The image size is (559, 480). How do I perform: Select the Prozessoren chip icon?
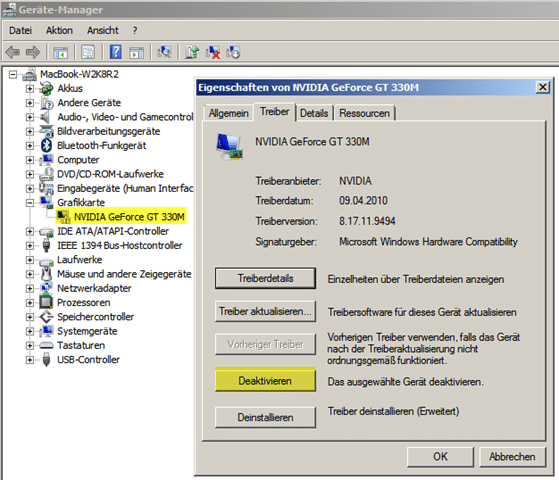click(46, 302)
